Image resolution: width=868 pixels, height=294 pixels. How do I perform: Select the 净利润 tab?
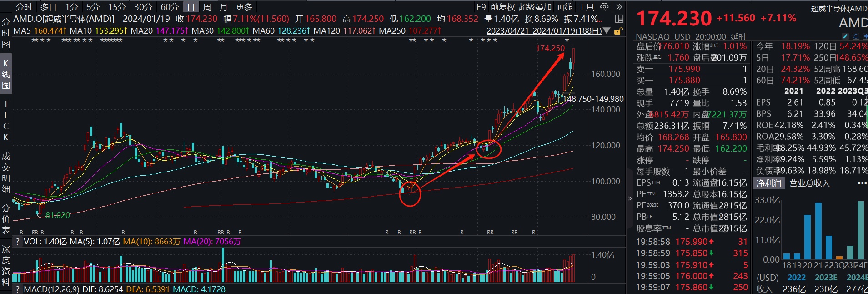(769, 183)
